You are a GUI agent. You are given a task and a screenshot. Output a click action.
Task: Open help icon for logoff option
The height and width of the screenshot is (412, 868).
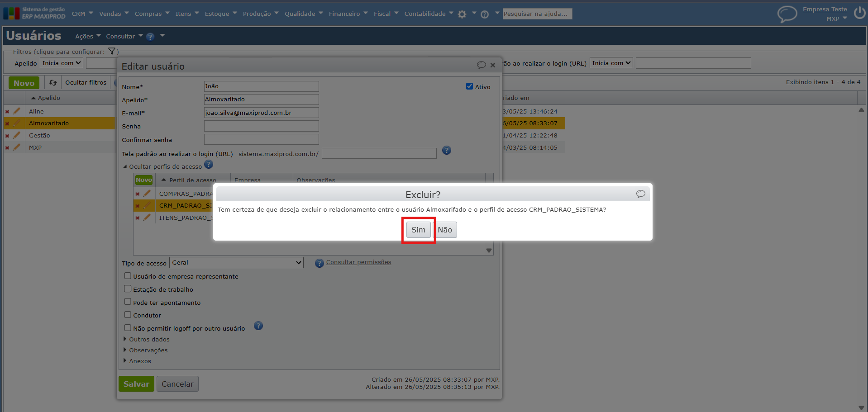click(x=258, y=326)
